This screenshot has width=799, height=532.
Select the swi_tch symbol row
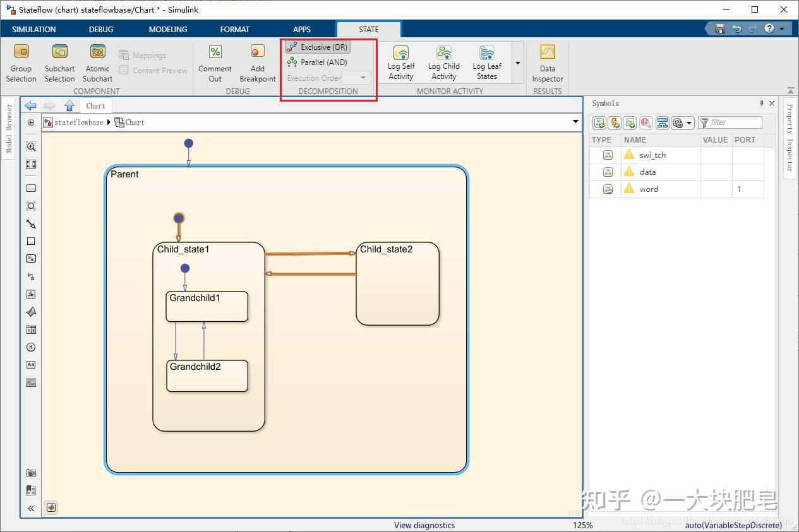[677, 155]
